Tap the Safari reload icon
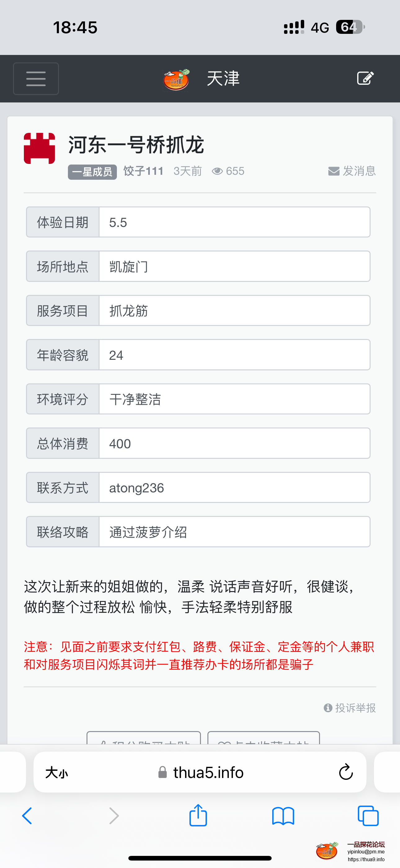Image resolution: width=400 pixels, height=868 pixels. [346, 772]
